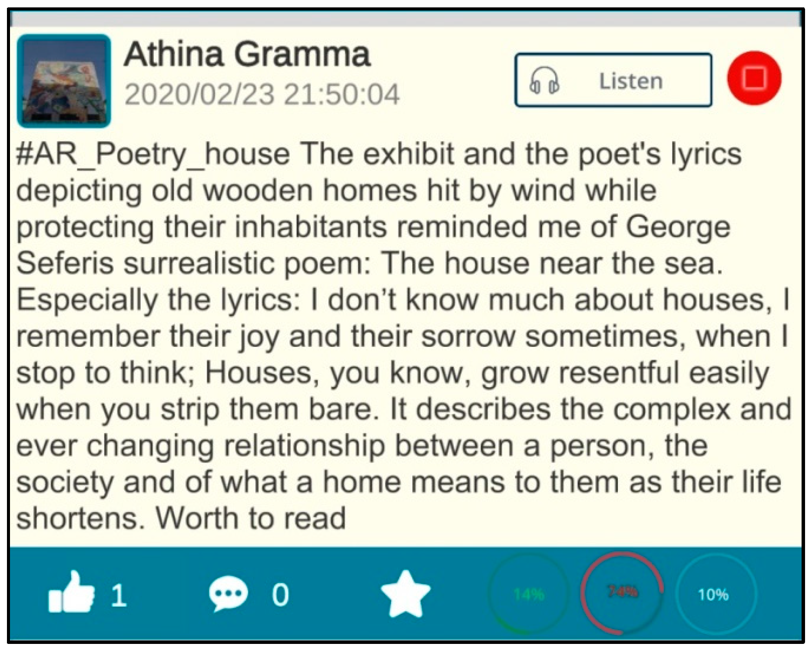Viewport: 812px width, 650px height.
Task: Click the like count number 1
Action: (x=119, y=595)
